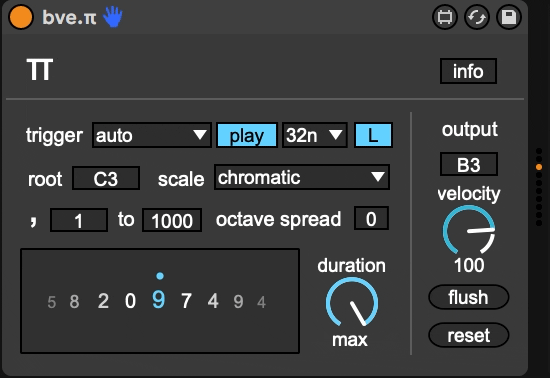Open the trigger mode dropdown set to auto
This screenshot has height=378, width=550.
click(152, 135)
